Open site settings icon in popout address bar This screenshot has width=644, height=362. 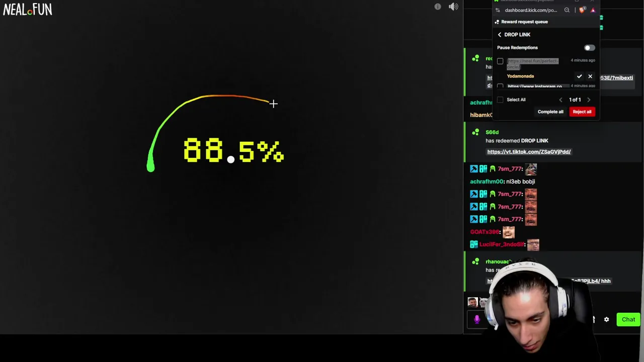pos(498,10)
